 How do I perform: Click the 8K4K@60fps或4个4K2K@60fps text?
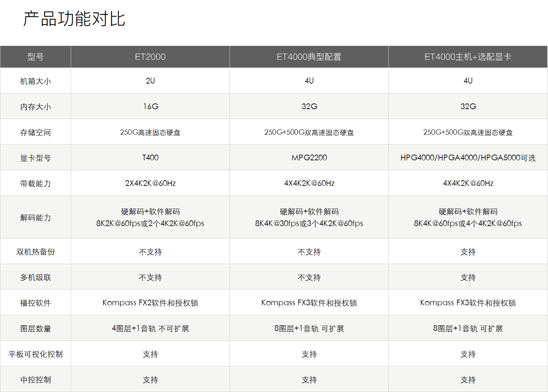pos(468,223)
